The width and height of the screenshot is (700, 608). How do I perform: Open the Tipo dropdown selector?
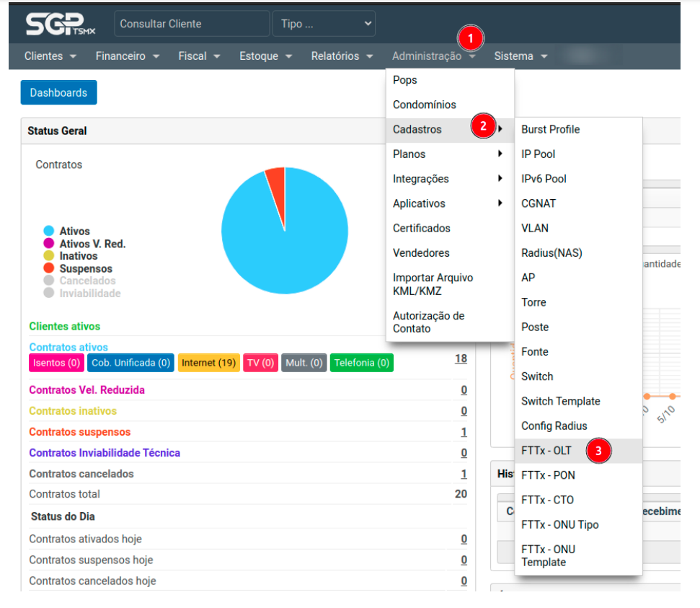coord(324,24)
